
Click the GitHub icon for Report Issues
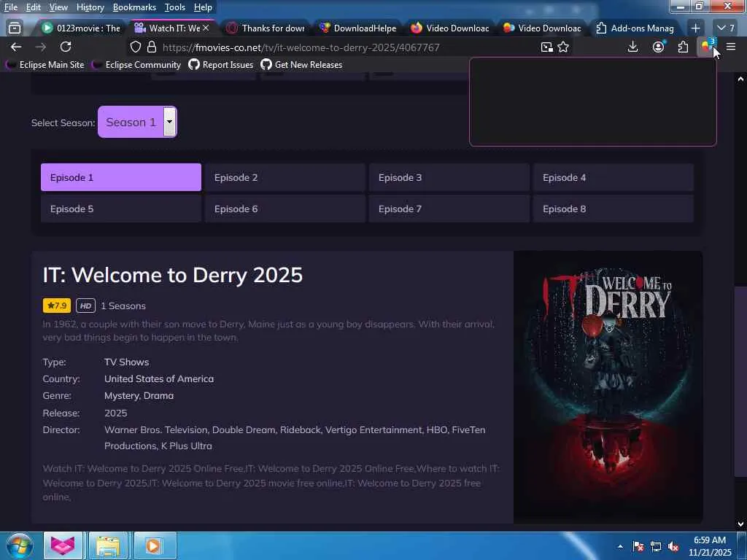194,64
